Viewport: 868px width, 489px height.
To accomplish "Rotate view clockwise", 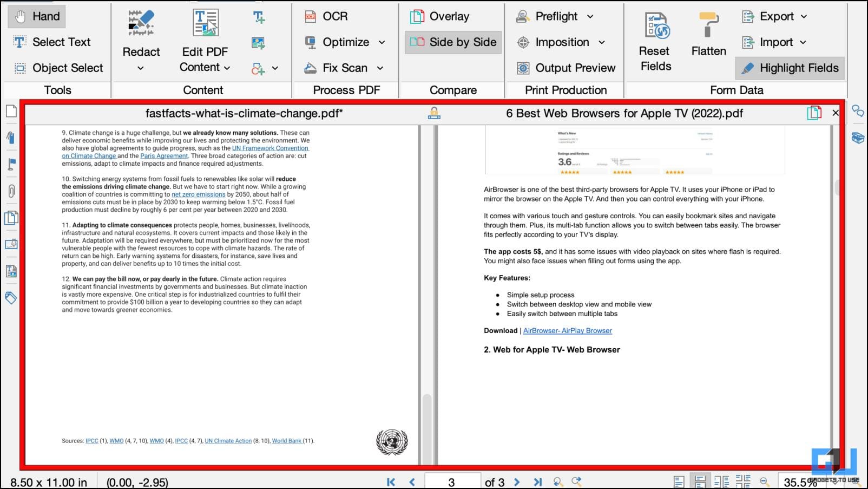I will tap(577, 481).
